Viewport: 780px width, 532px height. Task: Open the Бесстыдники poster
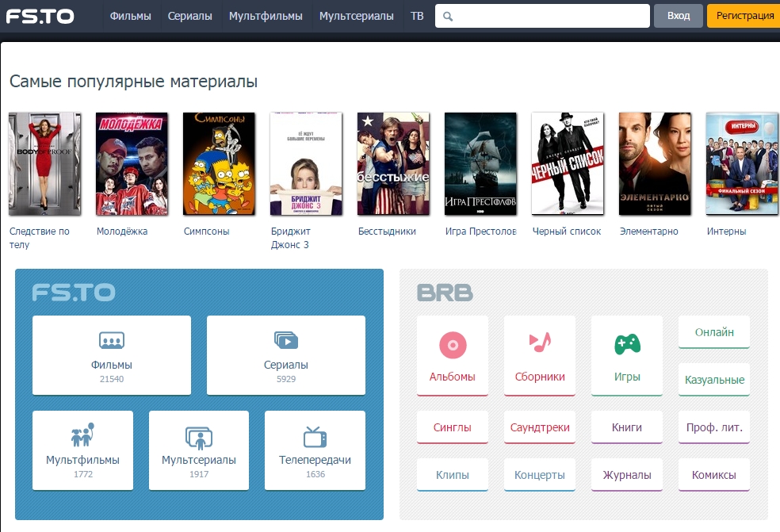coord(393,164)
